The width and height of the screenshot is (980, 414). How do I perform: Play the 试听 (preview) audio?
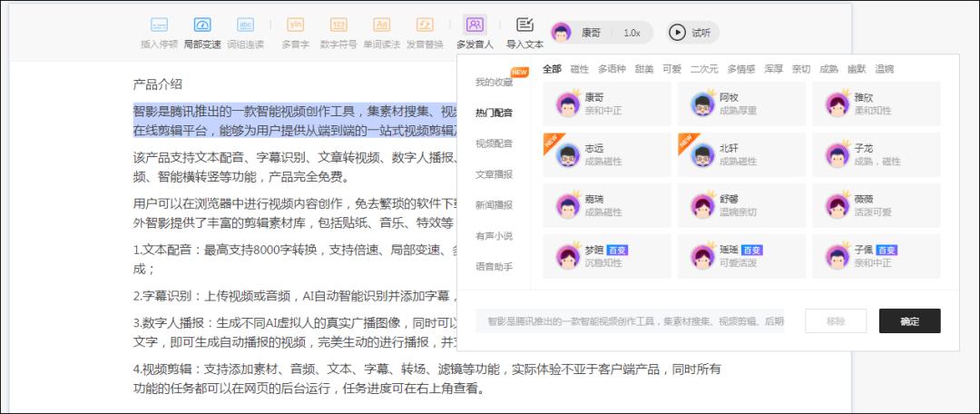[x=691, y=33]
